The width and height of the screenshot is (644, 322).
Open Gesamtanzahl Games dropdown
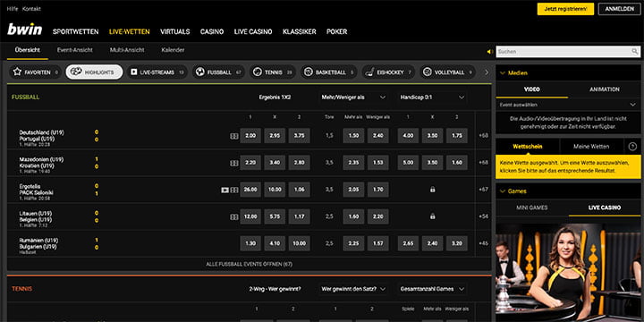point(432,289)
